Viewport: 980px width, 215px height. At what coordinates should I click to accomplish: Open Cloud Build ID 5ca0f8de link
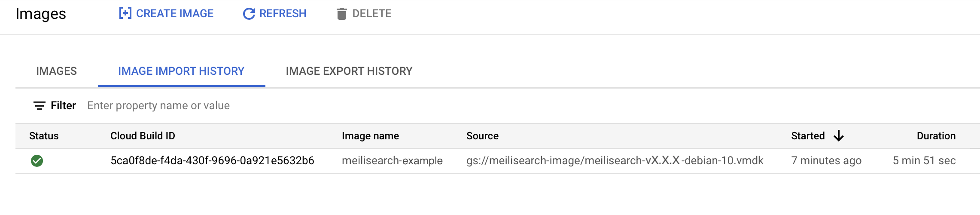tap(212, 161)
